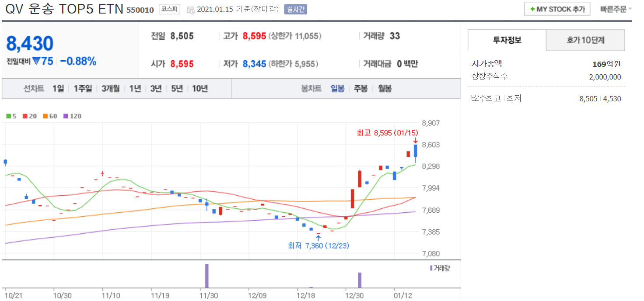The image size is (644, 301).
Task: Add stock via MY STOCK 추가 button
Action: tap(557, 9)
